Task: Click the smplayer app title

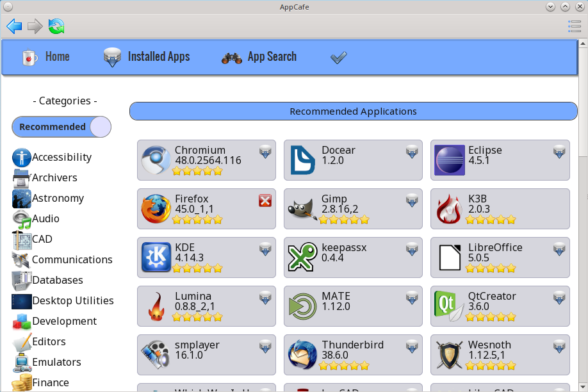Action: pos(197,345)
